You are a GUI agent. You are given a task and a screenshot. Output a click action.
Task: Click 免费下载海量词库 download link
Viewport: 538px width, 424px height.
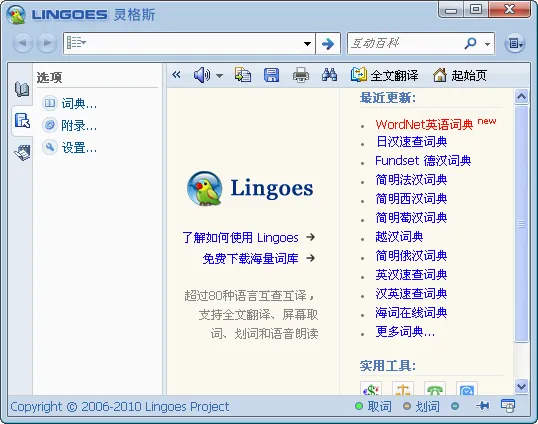coord(250,258)
